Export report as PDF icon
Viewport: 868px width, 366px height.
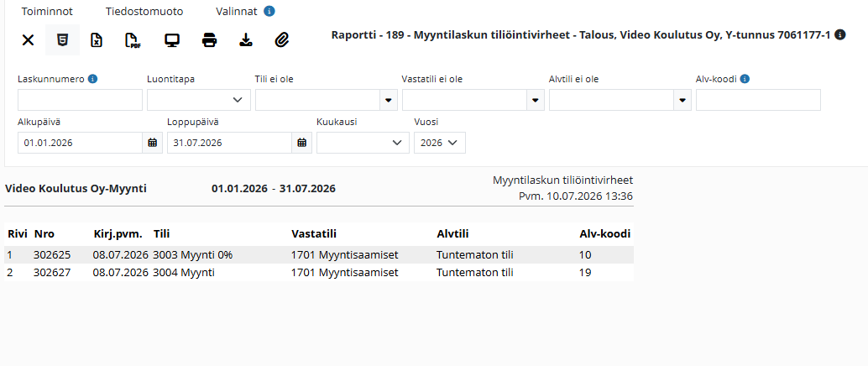point(132,40)
